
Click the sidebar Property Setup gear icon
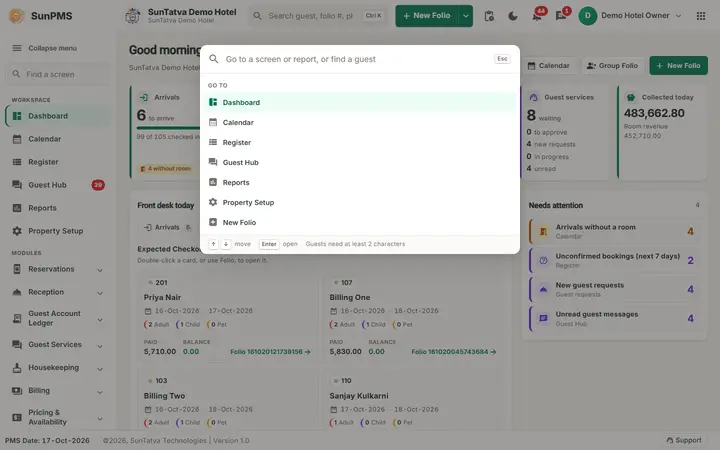click(17, 231)
